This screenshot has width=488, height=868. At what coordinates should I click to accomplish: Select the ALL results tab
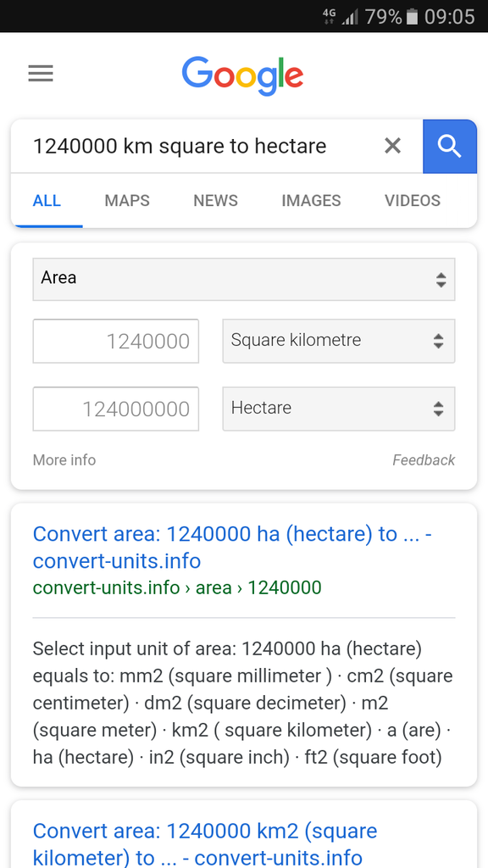click(x=47, y=200)
